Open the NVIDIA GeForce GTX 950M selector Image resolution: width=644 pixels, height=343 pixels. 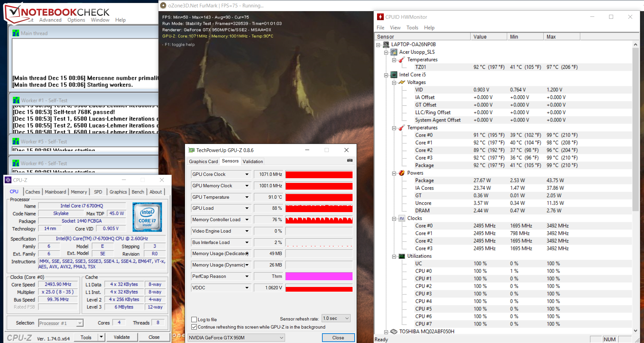tap(236, 338)
